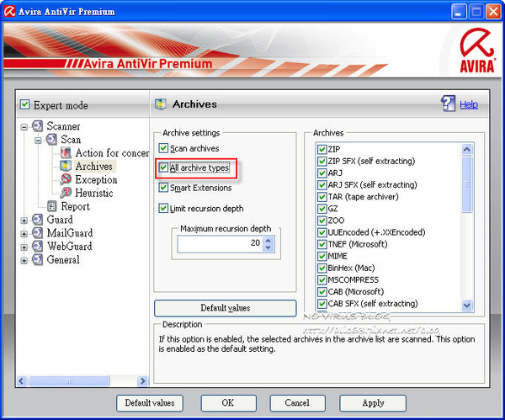Expand the Guard tree node
The height and width of the screenshot is (420, 505).
[x=24, y=221]
